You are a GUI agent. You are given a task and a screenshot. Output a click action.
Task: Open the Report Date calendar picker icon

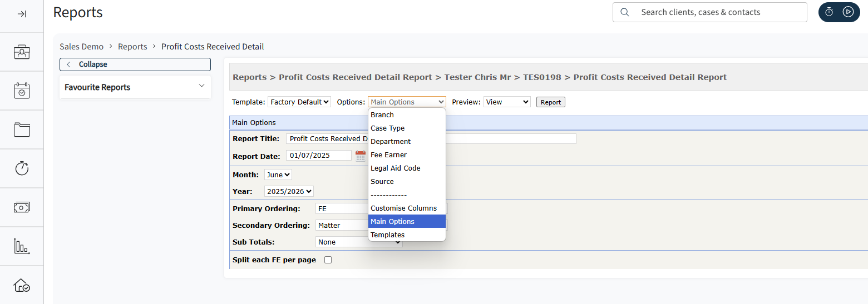click(361, 156)
